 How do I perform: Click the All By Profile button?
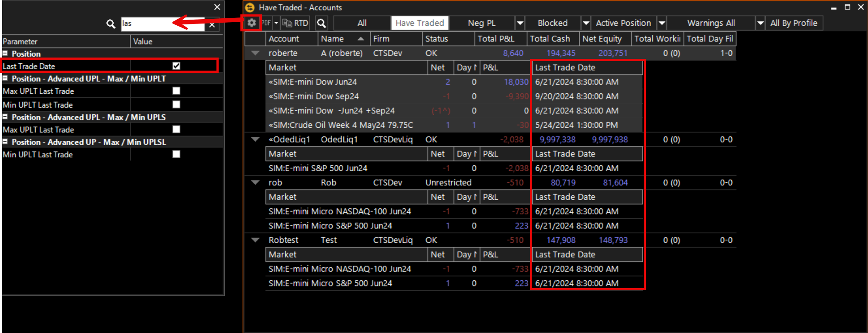click(794, 23)
